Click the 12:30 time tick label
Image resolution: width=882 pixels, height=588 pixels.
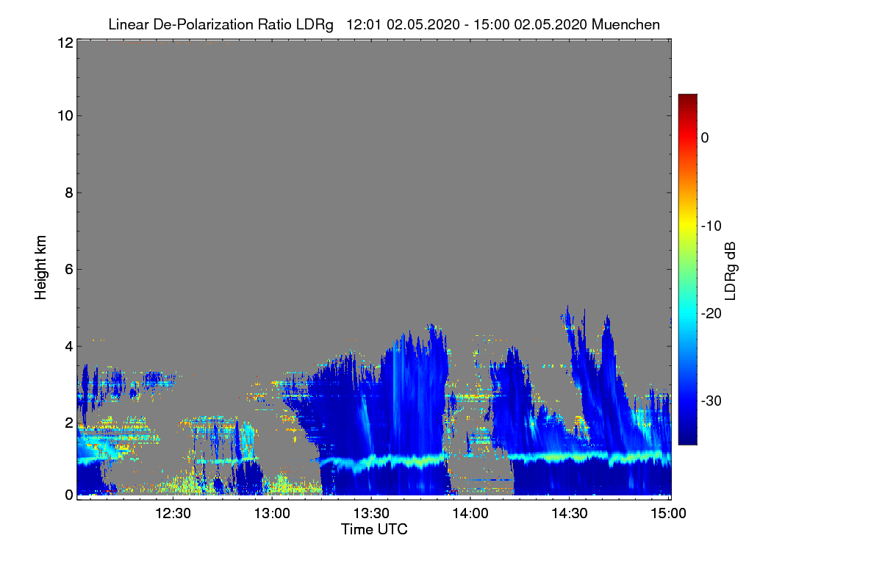[174, 514]
